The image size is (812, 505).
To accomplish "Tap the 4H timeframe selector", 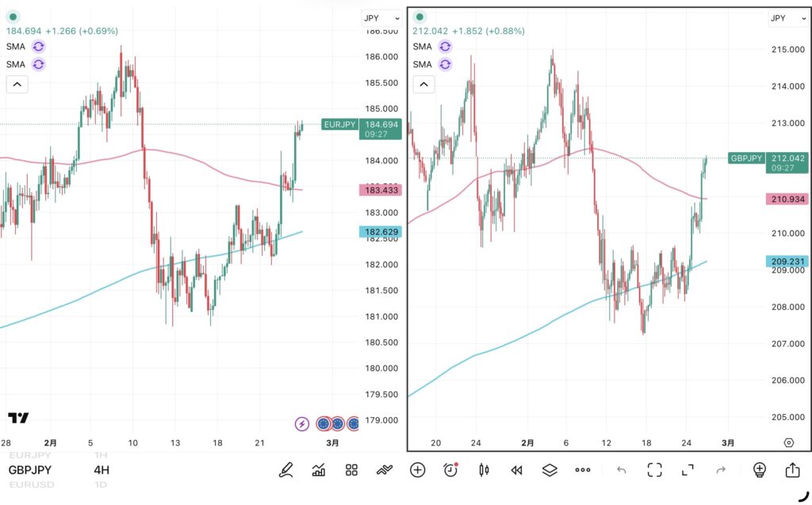I will (x=101, y=470).
